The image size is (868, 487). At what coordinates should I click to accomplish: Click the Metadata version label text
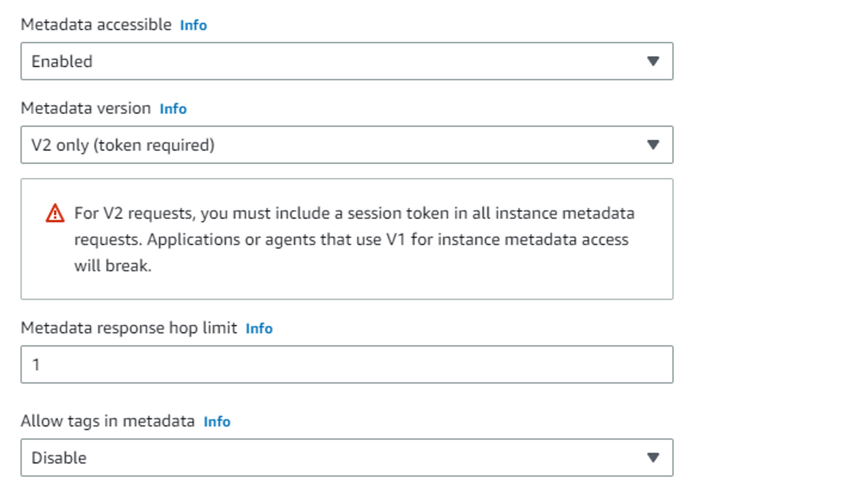click(x=86, y=109)
